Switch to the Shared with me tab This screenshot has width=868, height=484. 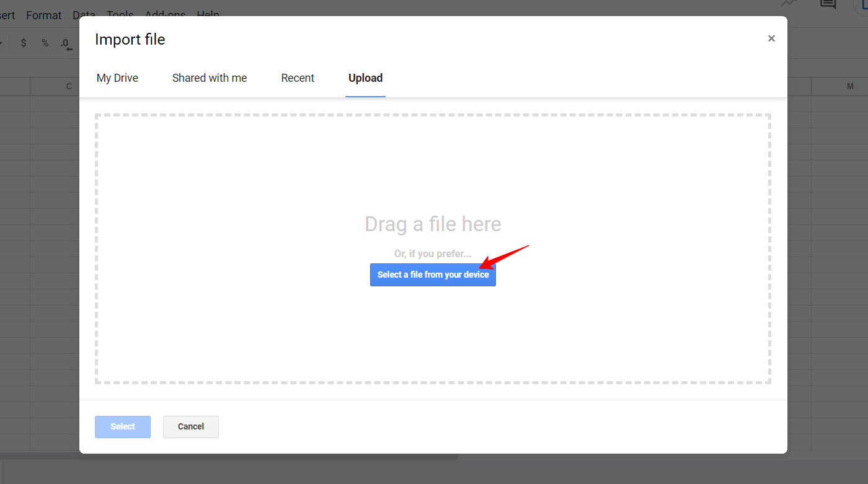(210, 77)
